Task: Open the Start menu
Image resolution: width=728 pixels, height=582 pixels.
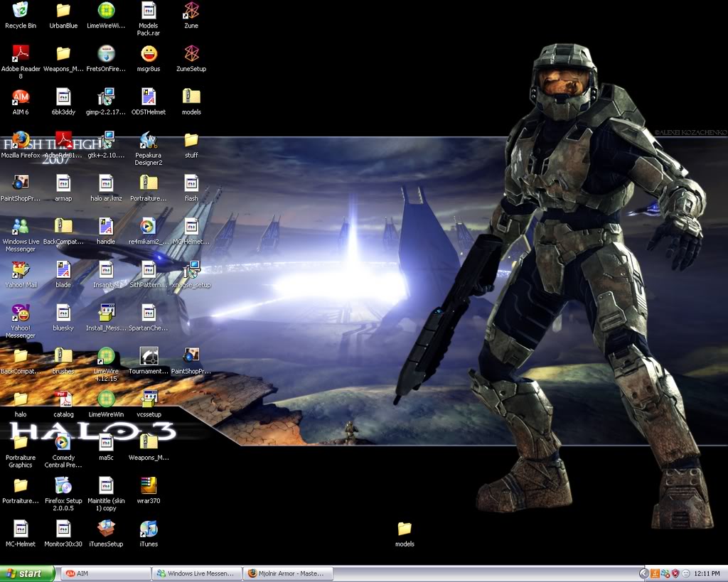Action: 27,573
